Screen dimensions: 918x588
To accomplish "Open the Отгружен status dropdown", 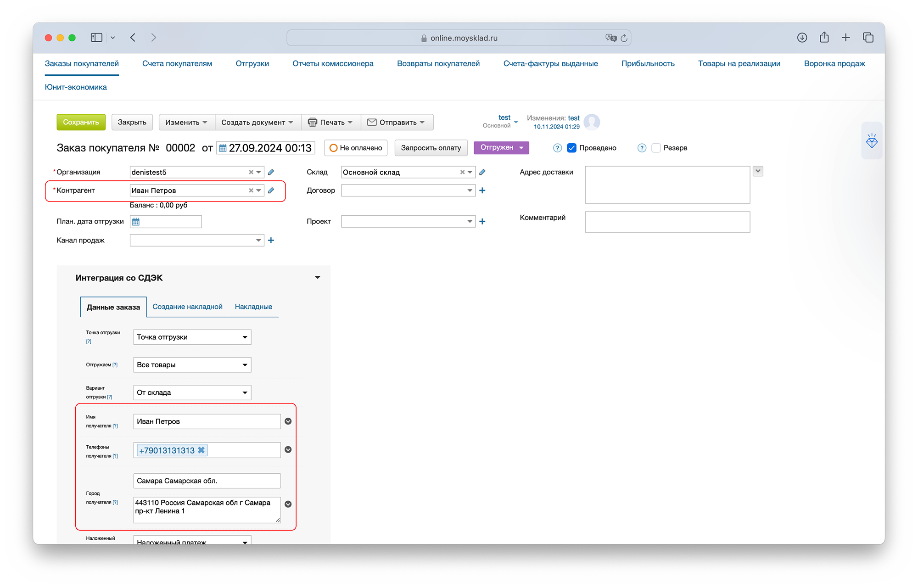I will [501, 148].
